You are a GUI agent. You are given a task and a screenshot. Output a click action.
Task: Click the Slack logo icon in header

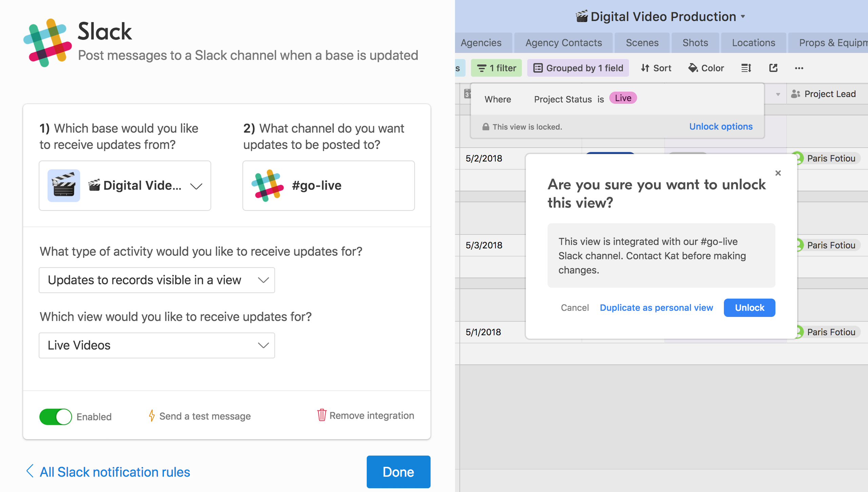coord(47,43)
